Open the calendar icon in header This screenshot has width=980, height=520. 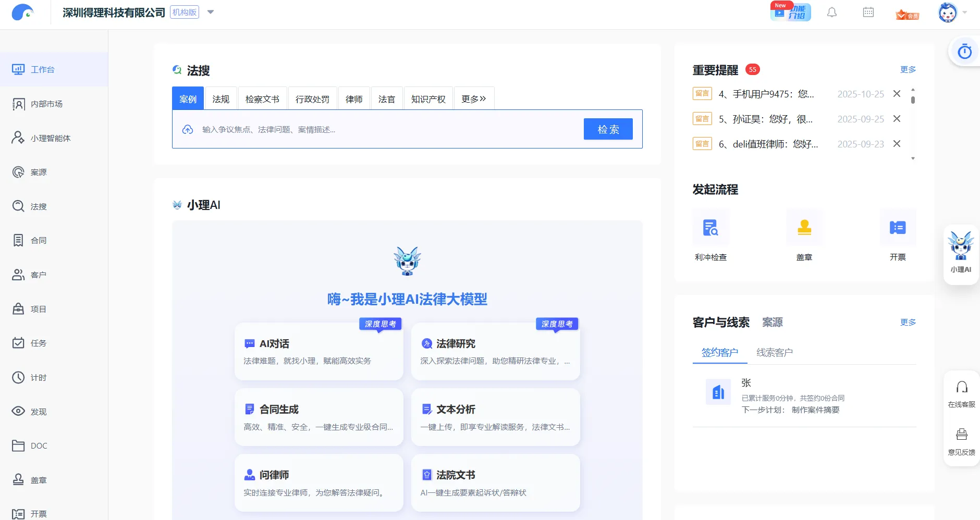pyautogui.click(x=868, y=13)
